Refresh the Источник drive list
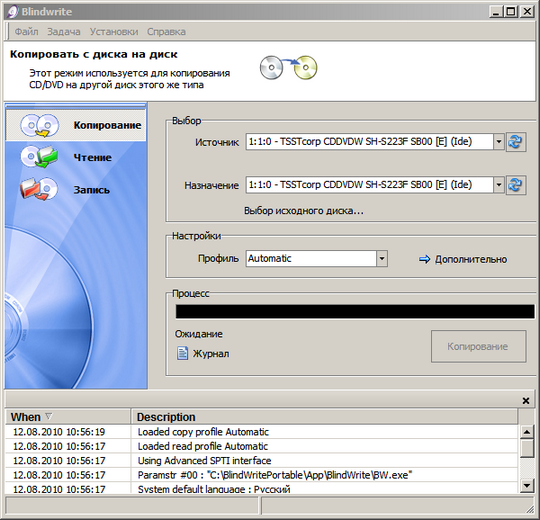 pos(516,142)
